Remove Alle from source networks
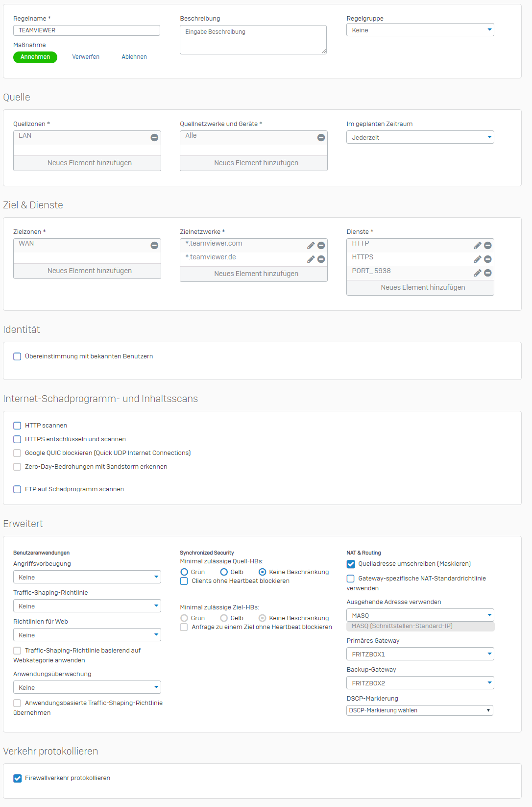Viewport: 532px width, 807px height. coord(321,138)
